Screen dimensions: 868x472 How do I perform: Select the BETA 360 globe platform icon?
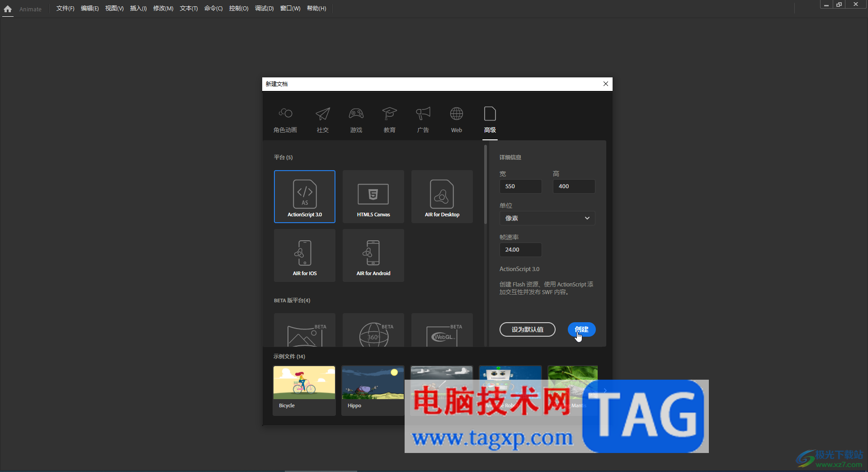[373, 330]
